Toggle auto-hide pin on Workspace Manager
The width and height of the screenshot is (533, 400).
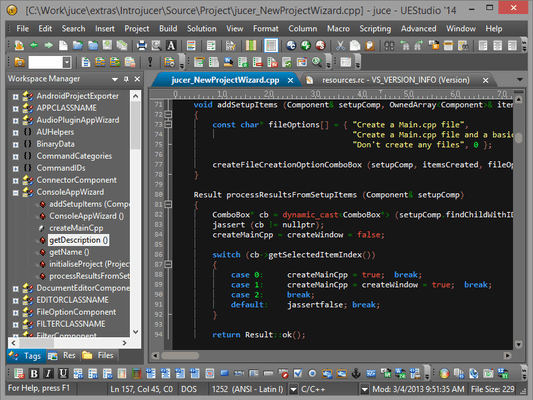point(126,79)
